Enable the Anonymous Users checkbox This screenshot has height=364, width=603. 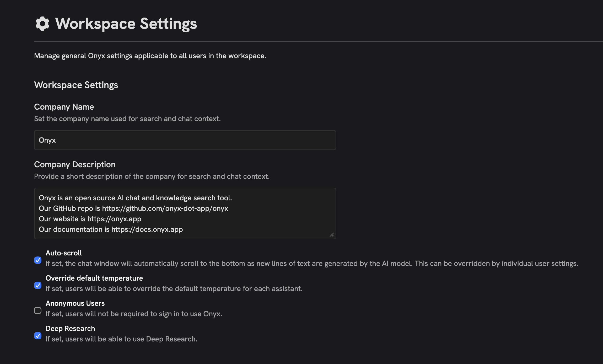coord(38,311)
